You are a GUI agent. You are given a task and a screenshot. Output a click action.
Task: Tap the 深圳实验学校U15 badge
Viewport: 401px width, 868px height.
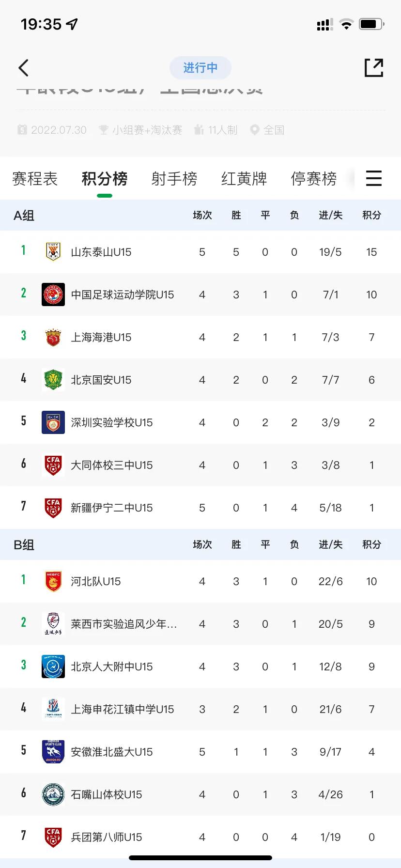click(x=53, y=422)
